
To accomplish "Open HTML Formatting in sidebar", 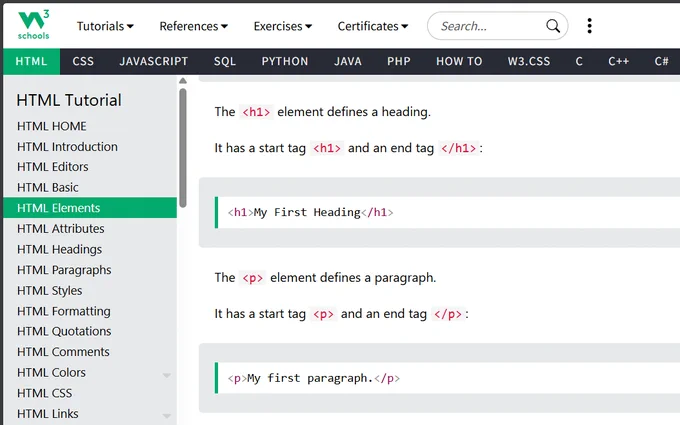I will coord(90,311).
